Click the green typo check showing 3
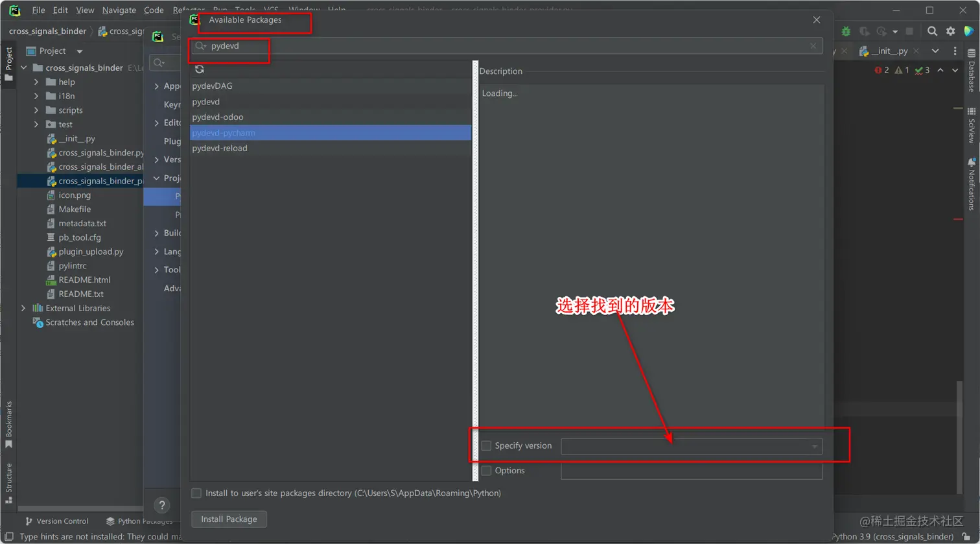The width and height of the screenshot is (980, 544). click(922, 70)
